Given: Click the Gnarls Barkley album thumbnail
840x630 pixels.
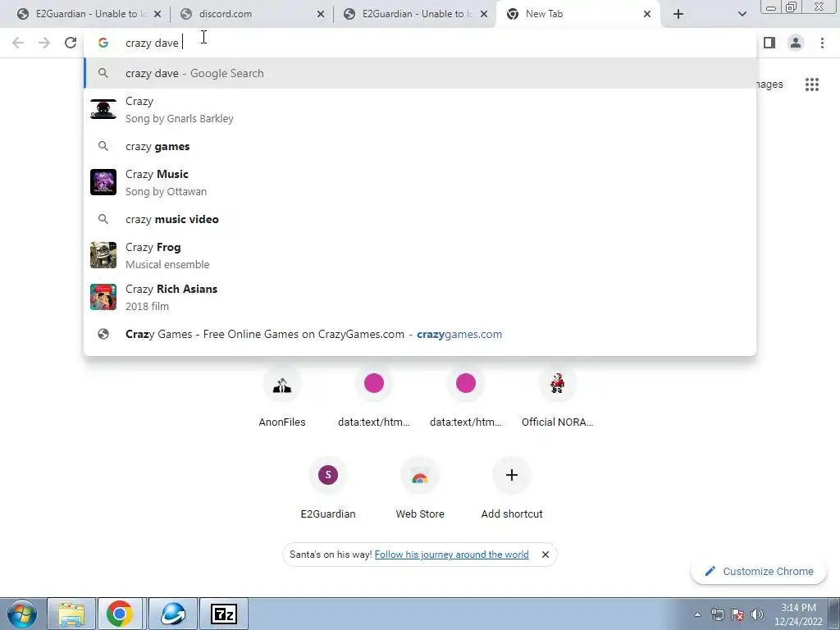Looking at the screenshot, I should [x=103, y=109].
